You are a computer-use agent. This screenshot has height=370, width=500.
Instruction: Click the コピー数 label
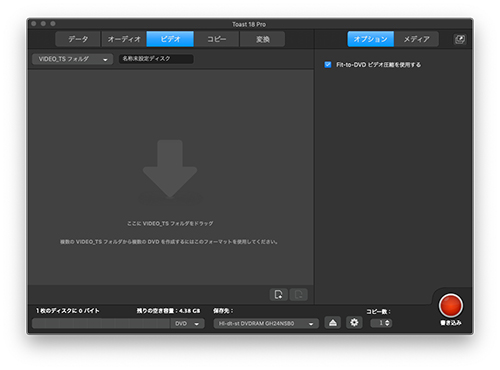point(378,312)
